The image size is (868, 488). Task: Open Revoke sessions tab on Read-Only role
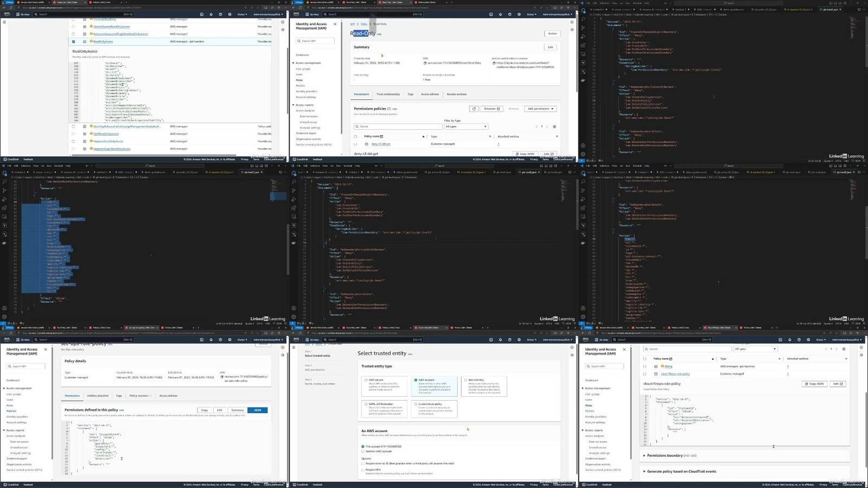pyautogui.click(x=456, y=94)
